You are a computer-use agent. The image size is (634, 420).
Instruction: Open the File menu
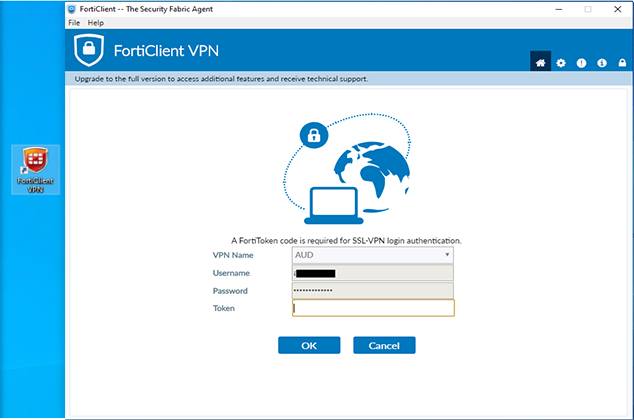pos(74,22)
